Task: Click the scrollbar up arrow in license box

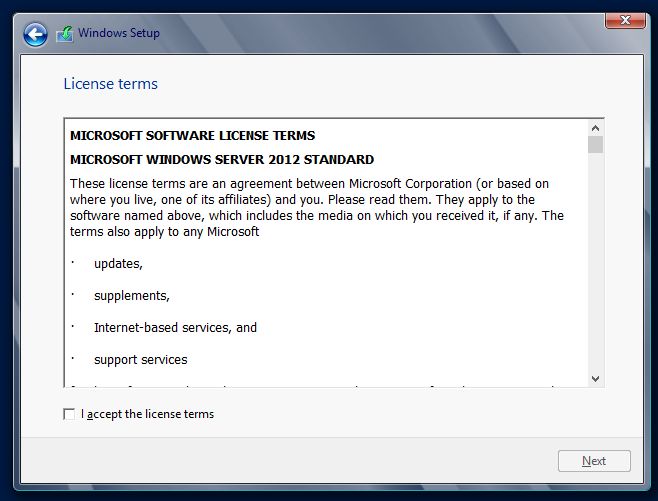Action: point(595,128)
